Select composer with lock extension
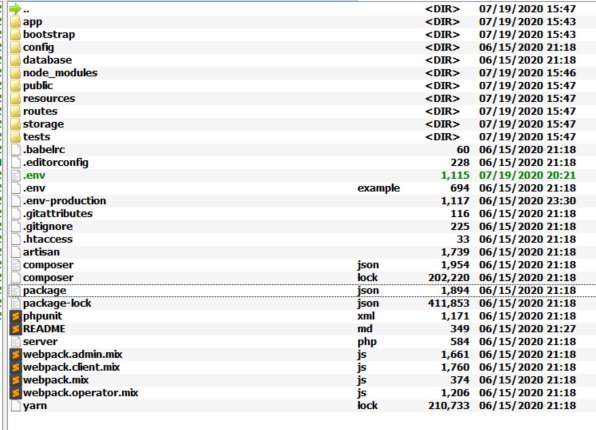The width and height of the screenshot is (596, 430). 48,278
